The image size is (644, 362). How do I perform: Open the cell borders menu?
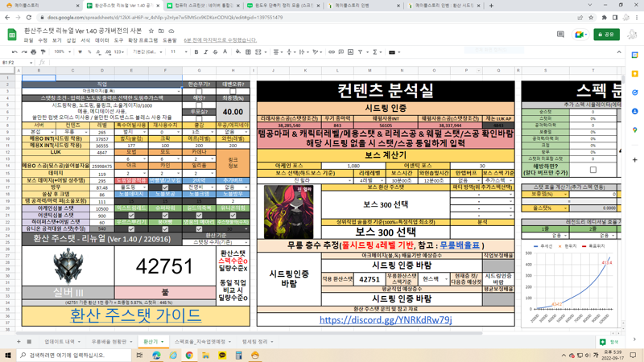point(248,52)
